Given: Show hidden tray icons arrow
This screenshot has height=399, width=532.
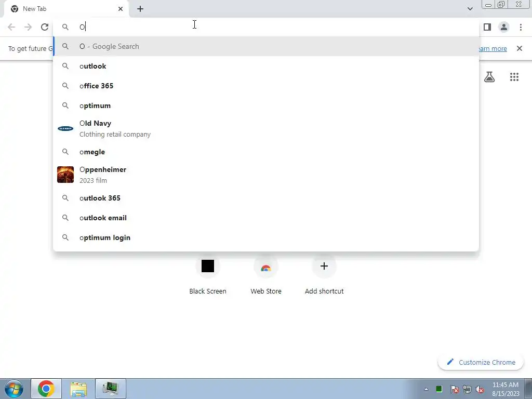Looking at the screenshot, I should click(x=426, y=389).
